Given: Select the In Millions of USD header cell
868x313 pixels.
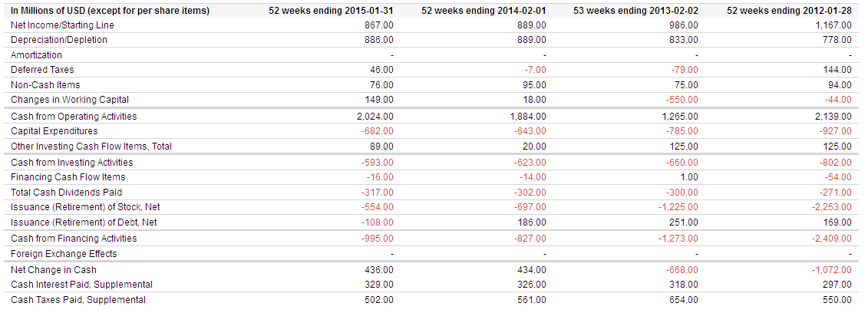Looking at the screenshot, I should tap(111, 11).
